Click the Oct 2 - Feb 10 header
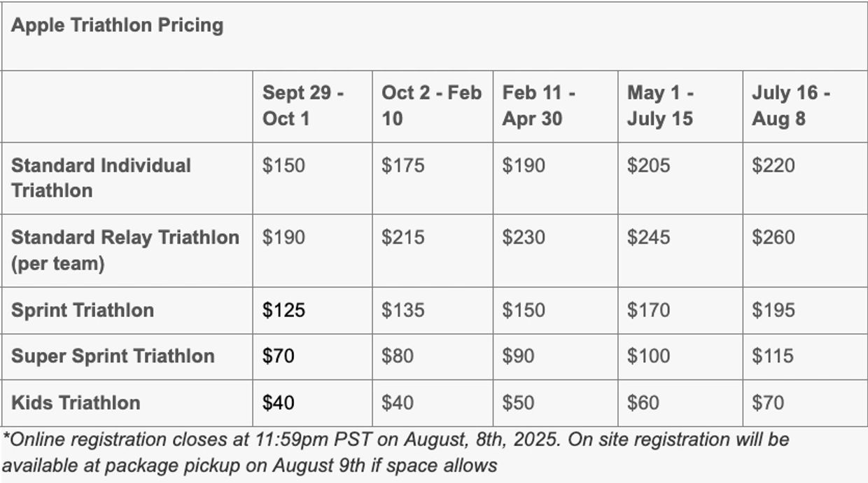The width and height of the screenshot is (868, 483). pyautogui.click(x=431, y=106)
